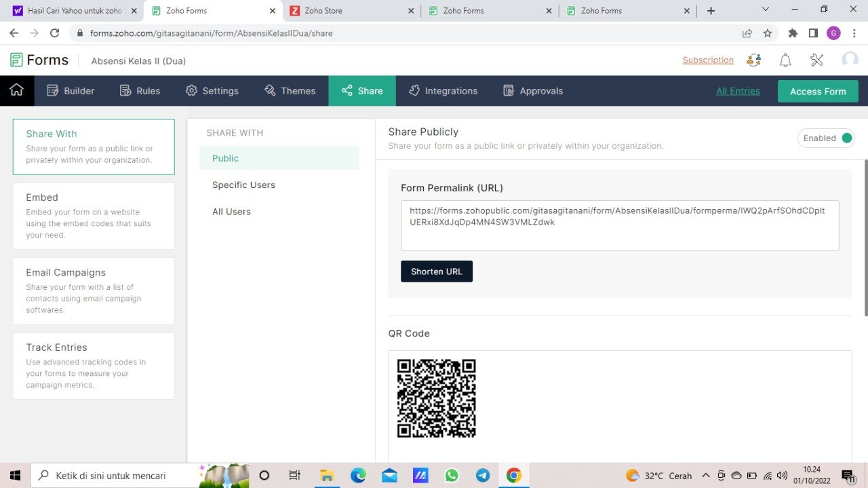Open the Rules tab
This screenshot has width=868, height=488.
[140, 91]
